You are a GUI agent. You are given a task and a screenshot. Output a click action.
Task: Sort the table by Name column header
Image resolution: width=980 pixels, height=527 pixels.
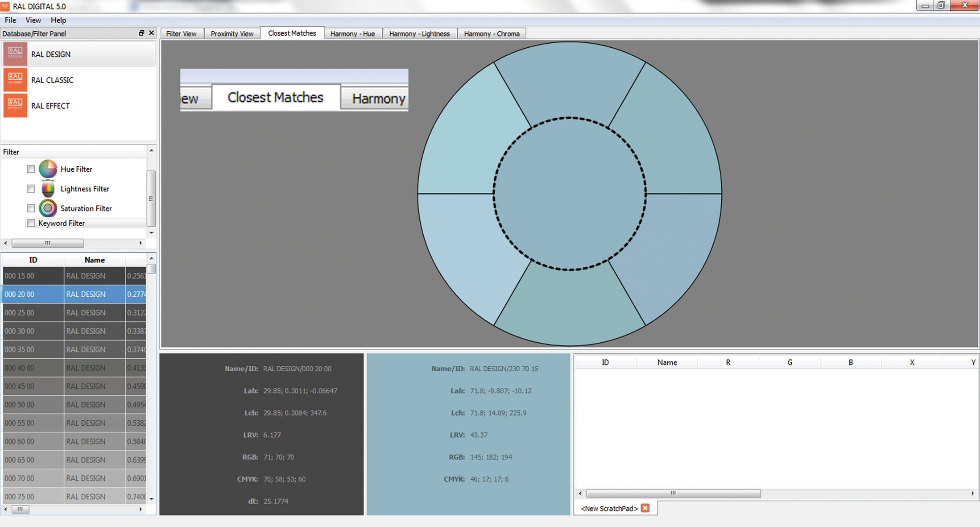coord(95,260)
